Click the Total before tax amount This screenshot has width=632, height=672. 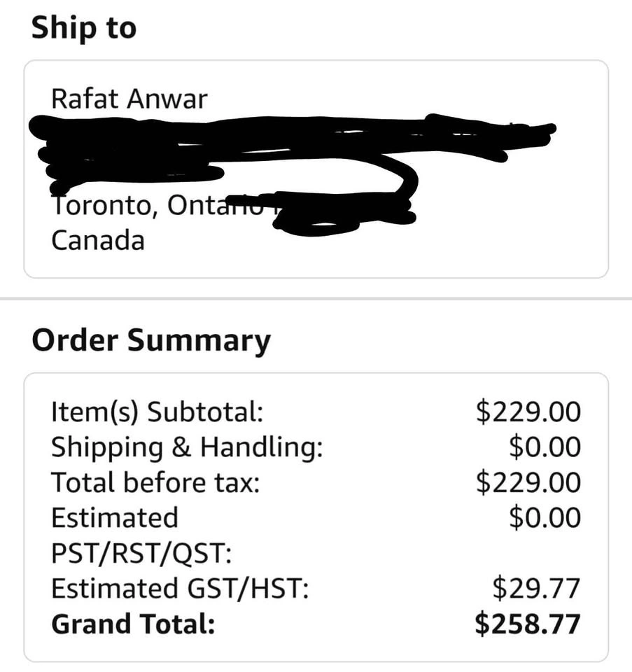pos(528,482)
